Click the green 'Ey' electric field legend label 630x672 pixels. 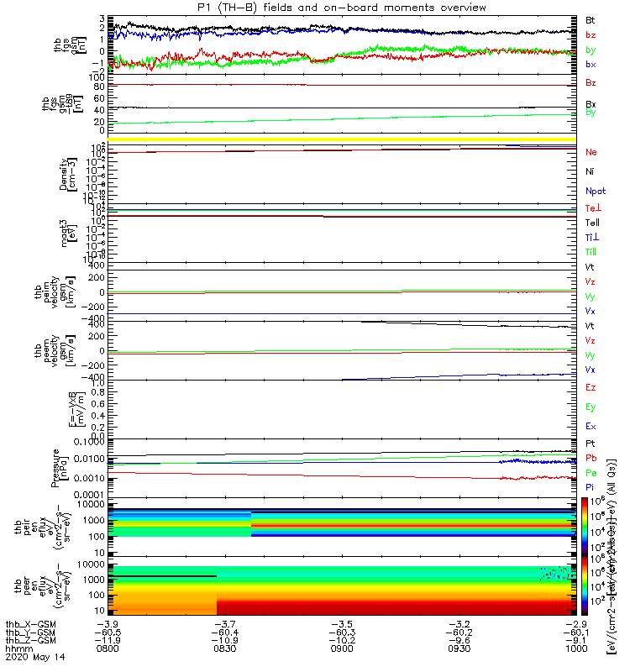pos(591,407)
